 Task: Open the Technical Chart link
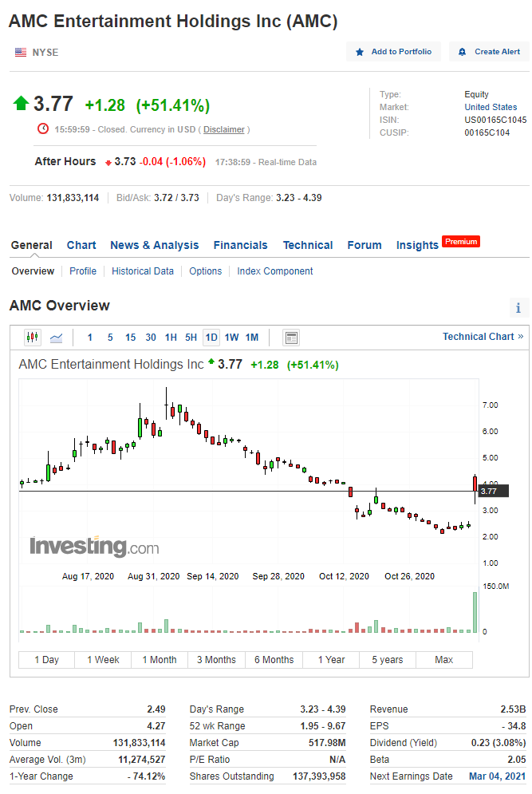[483, 337]
